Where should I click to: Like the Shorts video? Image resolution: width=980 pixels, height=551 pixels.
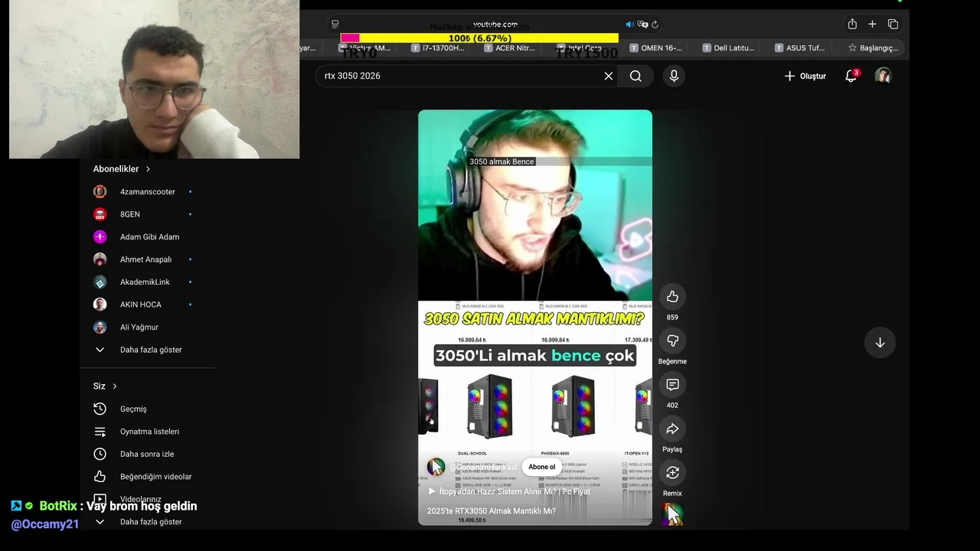[672, 297]
